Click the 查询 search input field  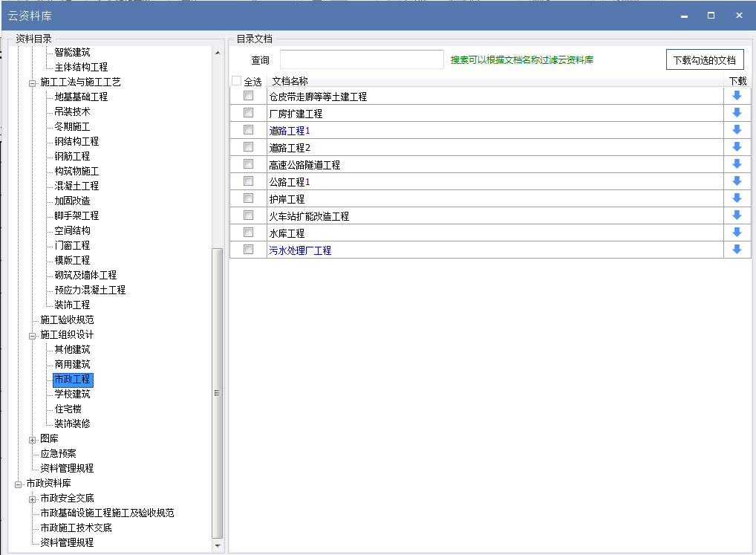(362, 59)
